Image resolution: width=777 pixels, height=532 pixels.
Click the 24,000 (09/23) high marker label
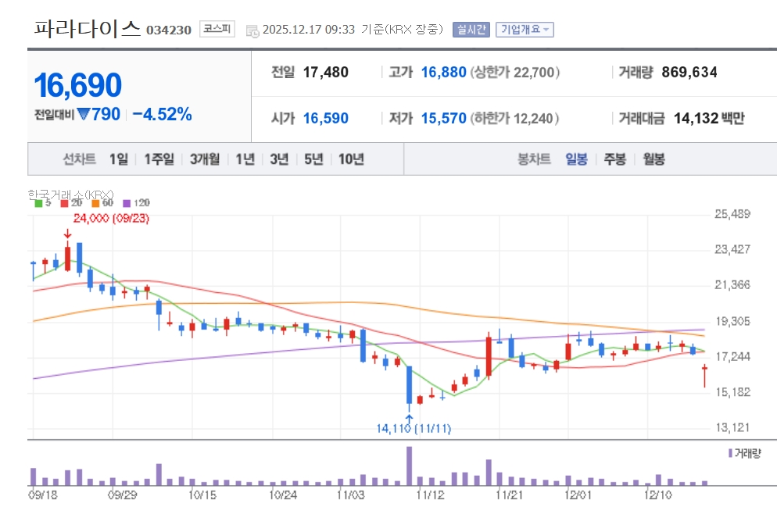pyautogui.click(x=111, y=219)
